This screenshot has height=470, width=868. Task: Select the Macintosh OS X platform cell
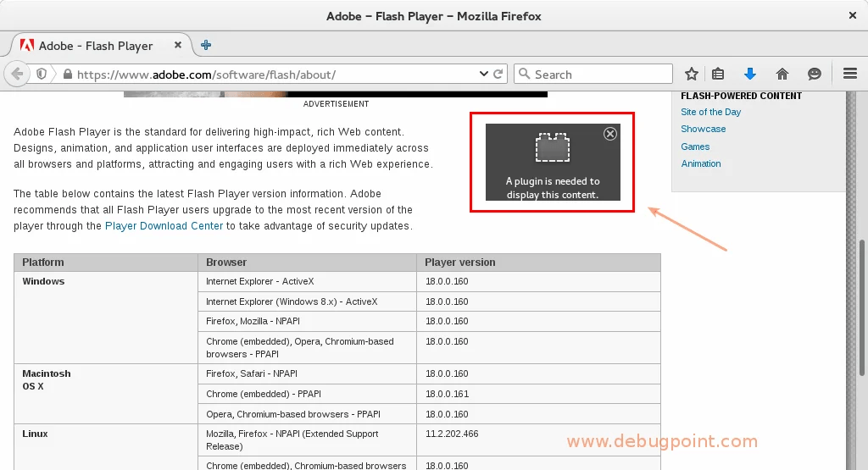pos(106,394)
